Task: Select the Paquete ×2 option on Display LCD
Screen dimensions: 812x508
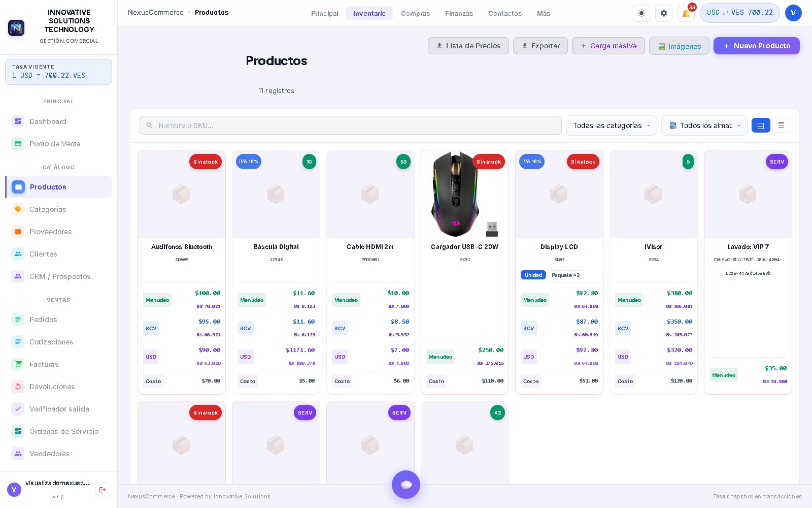Action: [565, 275]
